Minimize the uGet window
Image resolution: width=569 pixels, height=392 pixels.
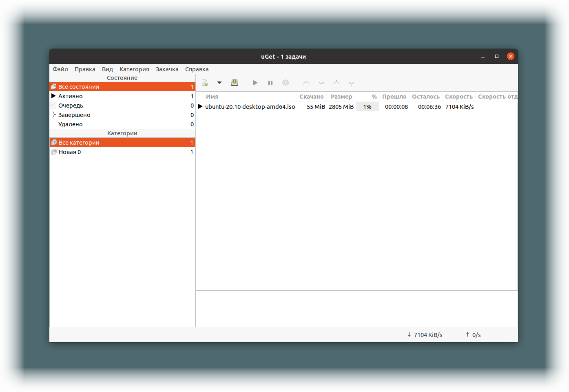point(483,57)
